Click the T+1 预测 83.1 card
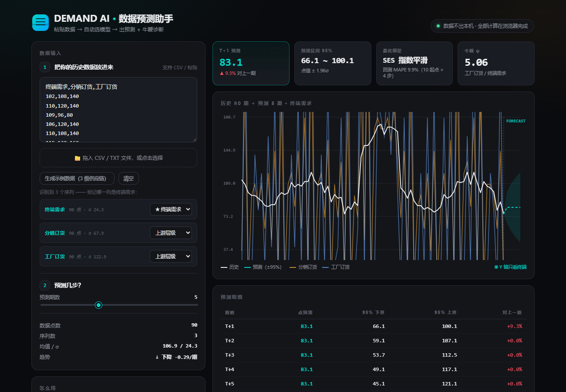This screenshot has height=392, width=566. coord(251,63)
